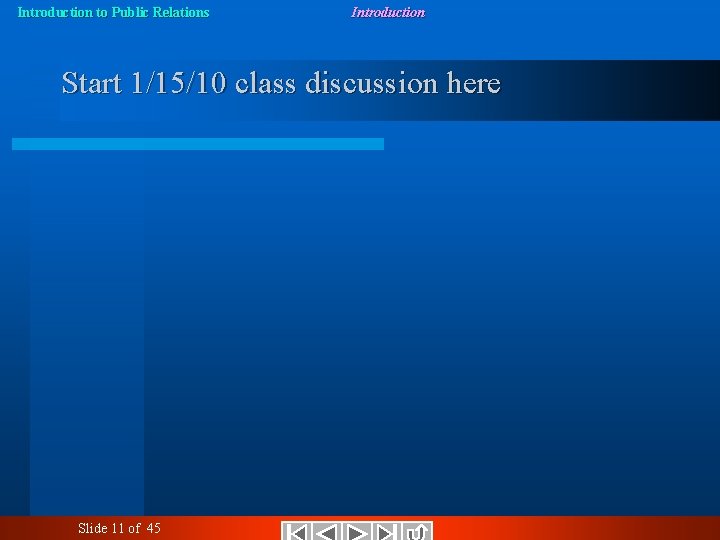The height and width of the screenshot is (540, 720).
Task: Select the 'Start 1/15/10 class discussion here' title
Action: (281, 83)
